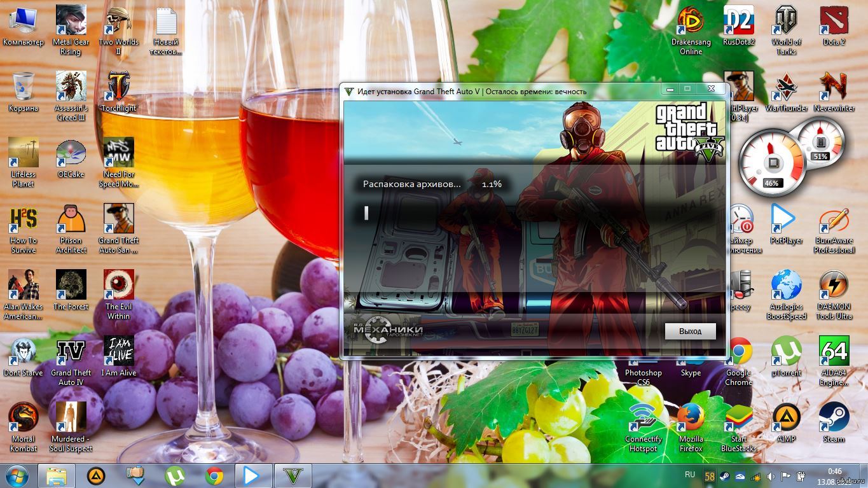The height and width of the screenshot is (488, 868).
Task: Select AIDA64 Engineer desktop shortcut
Action: (x=834, y=361)
